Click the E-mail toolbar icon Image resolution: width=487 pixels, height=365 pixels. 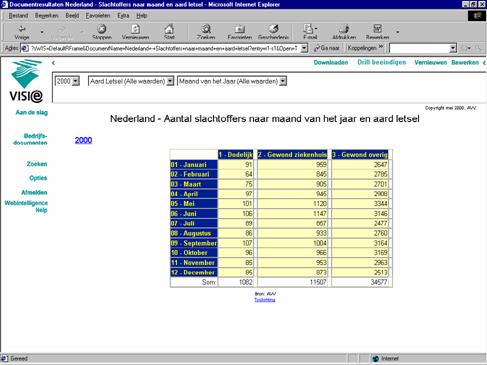coord(308,29)
